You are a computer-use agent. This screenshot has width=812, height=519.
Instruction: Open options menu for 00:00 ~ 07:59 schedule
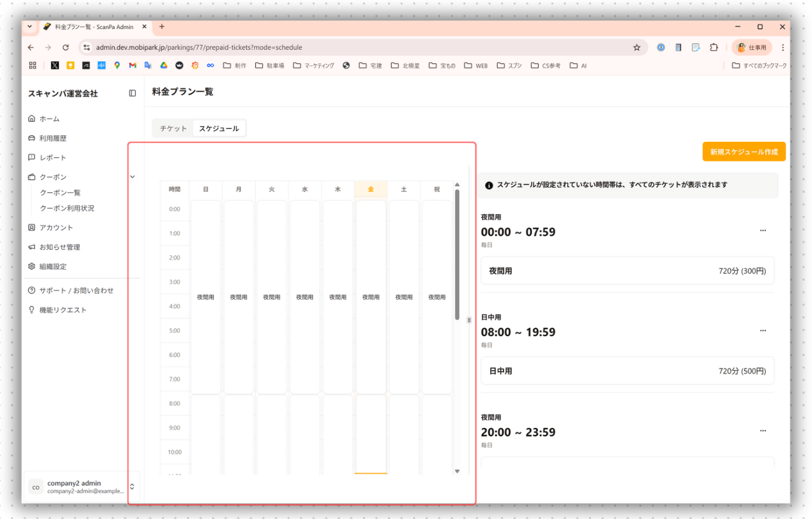(762, 231)
